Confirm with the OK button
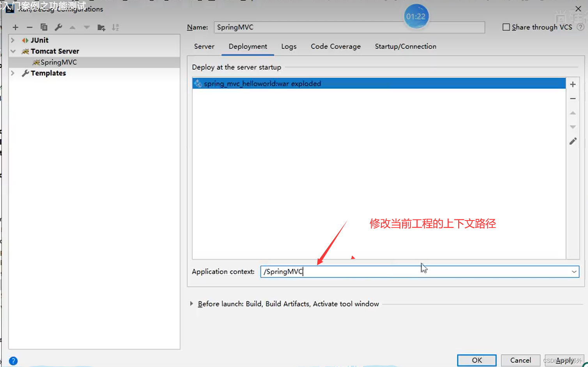Image resolution: width=588 pixels, height=367 pixels. [477, 360]
